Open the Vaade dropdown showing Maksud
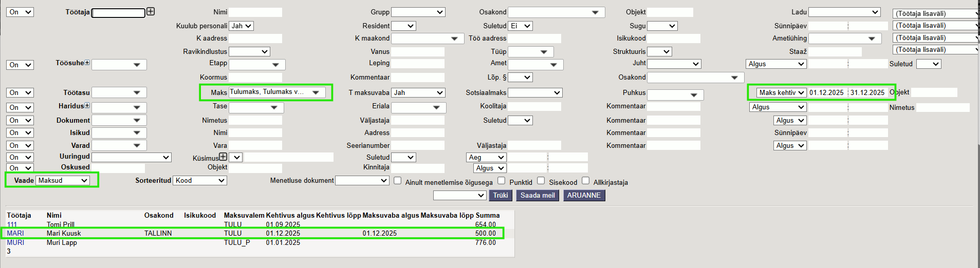 pos(63,181)
